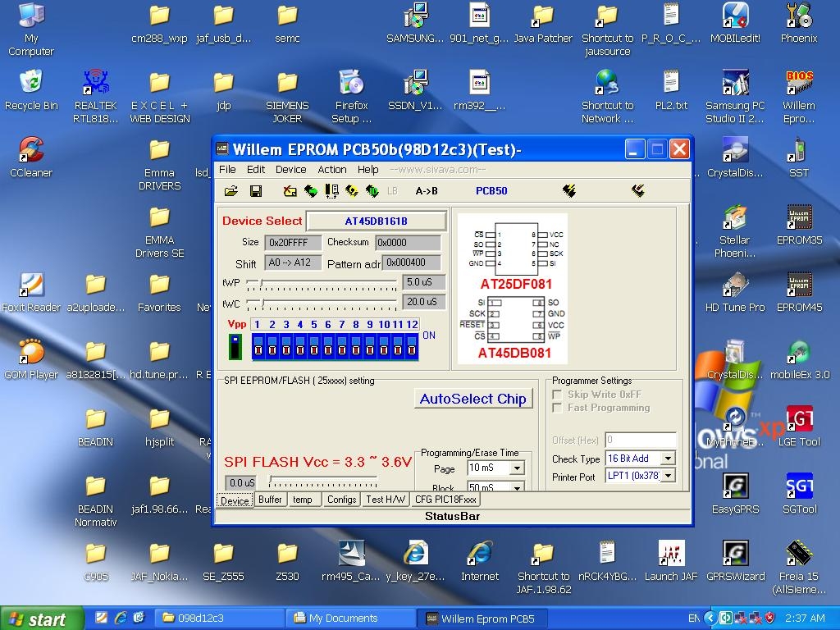This screenshot has width=840, height=630.
Task: Switch to the CFG PIC18Fxxx tab
Action: click(445, 500)
